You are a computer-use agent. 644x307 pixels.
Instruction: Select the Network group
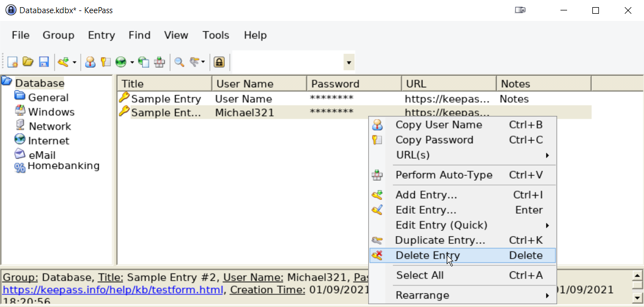49,126
